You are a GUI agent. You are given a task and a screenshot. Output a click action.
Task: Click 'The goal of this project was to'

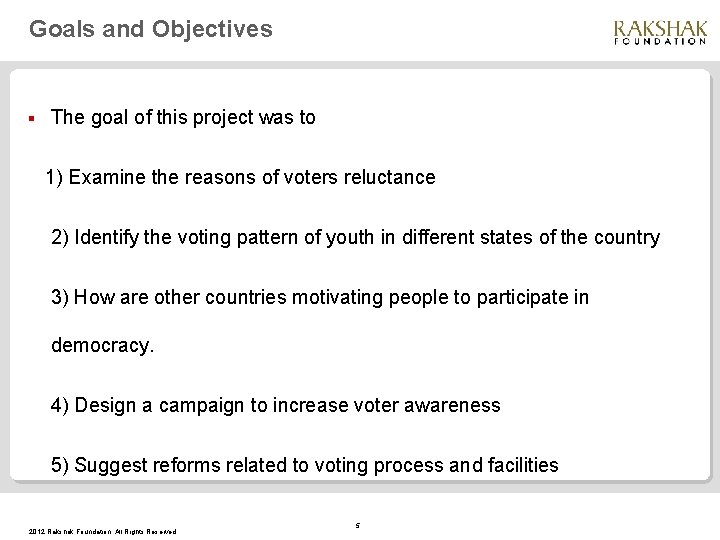(183, 117)
